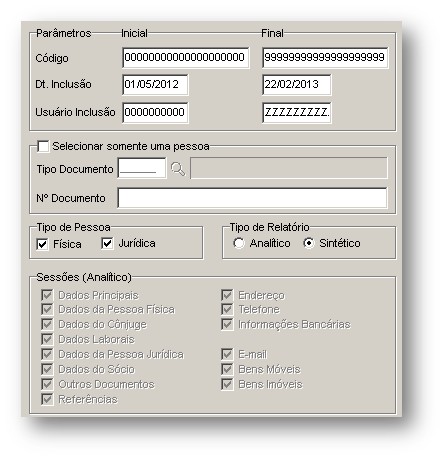
Task: Toggle the Referências session checkbox
Action: pyautogui.click(x=47, y=399)
